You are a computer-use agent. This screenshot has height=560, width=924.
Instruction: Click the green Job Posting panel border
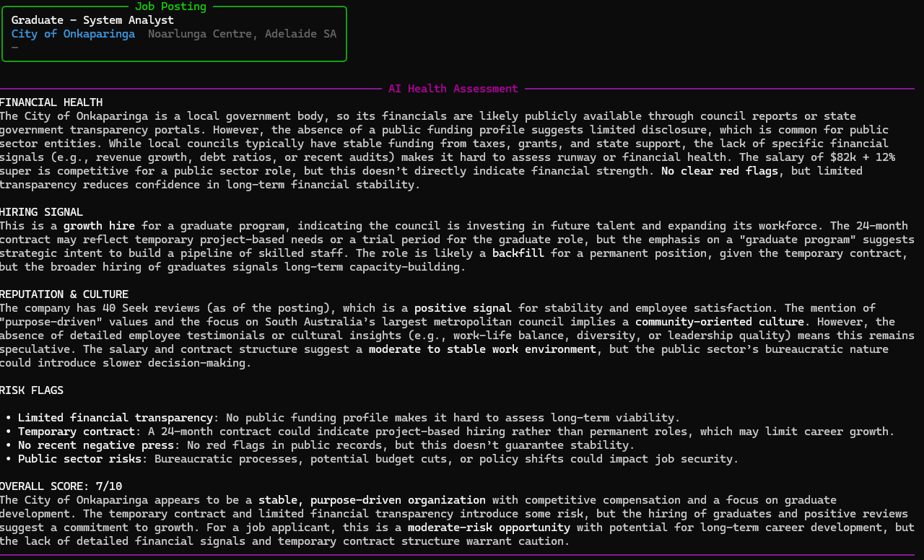[x=173, y=62]
